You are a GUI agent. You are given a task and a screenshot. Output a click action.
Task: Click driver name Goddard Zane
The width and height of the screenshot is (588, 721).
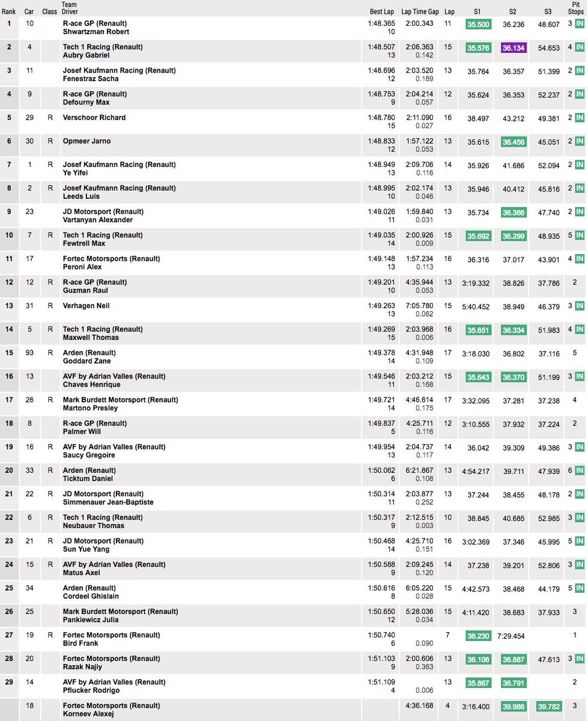coord(87,361)
